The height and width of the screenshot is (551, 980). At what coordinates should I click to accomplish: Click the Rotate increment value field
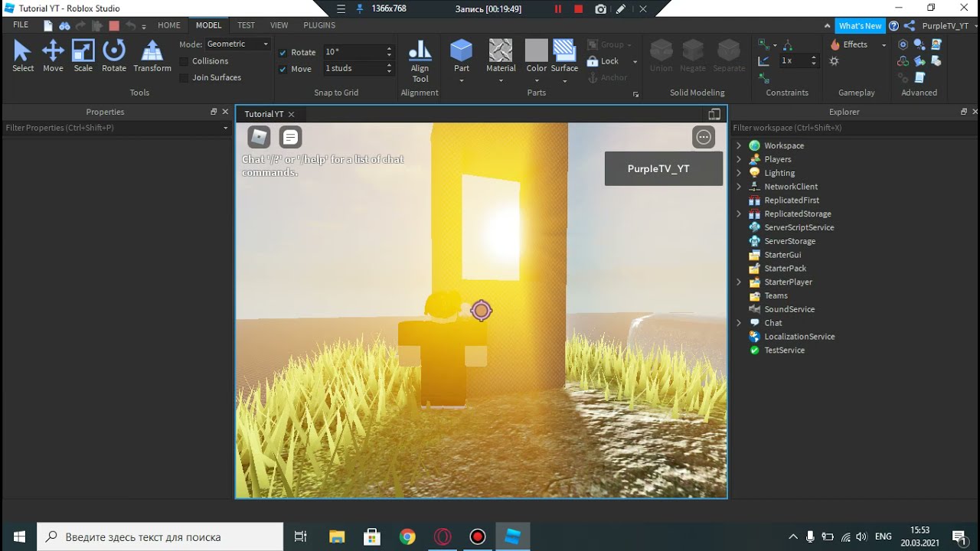354,52
